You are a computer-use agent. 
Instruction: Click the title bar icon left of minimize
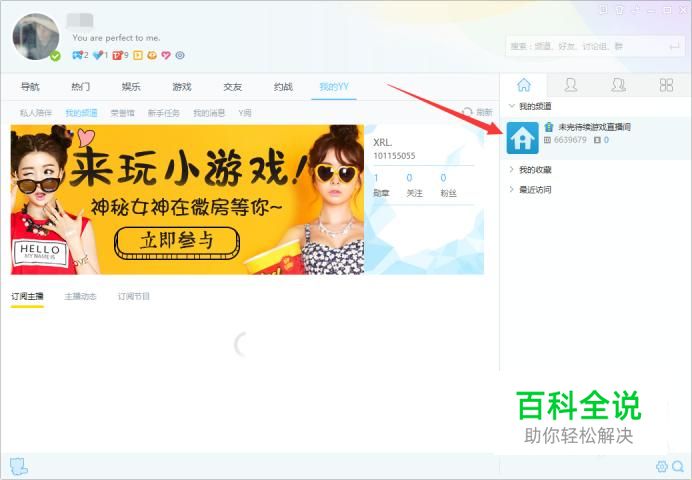point(636,9)
